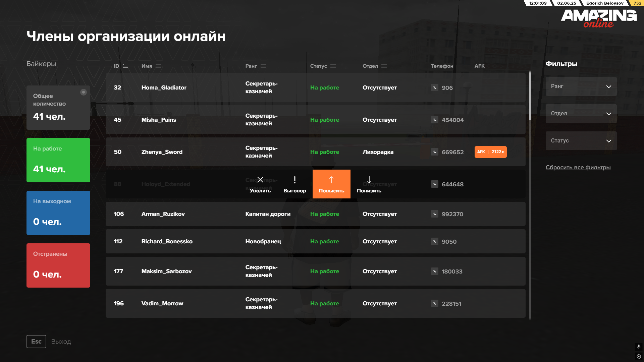The image size is (644, 362).
Task: Open the Статус filter dropdown
Action: (581, 141)
